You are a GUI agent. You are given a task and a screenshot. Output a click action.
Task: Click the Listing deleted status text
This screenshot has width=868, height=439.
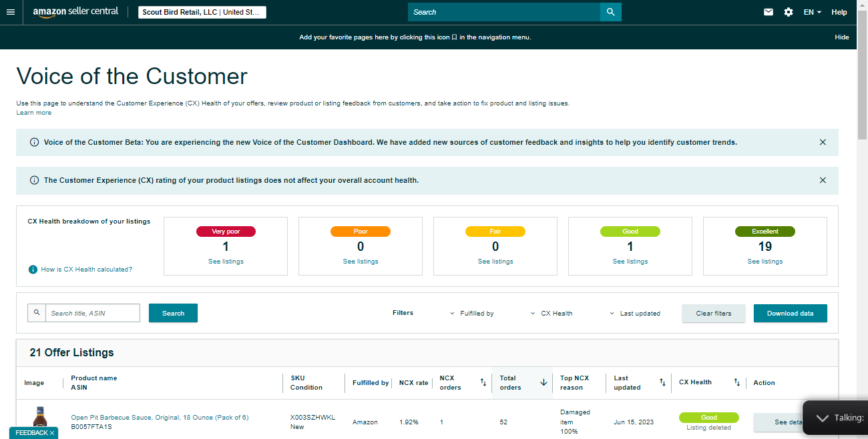tap(709, 428)
